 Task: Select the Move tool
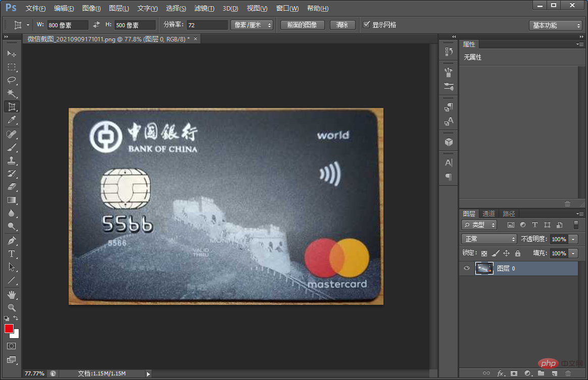tap(12, 53)
